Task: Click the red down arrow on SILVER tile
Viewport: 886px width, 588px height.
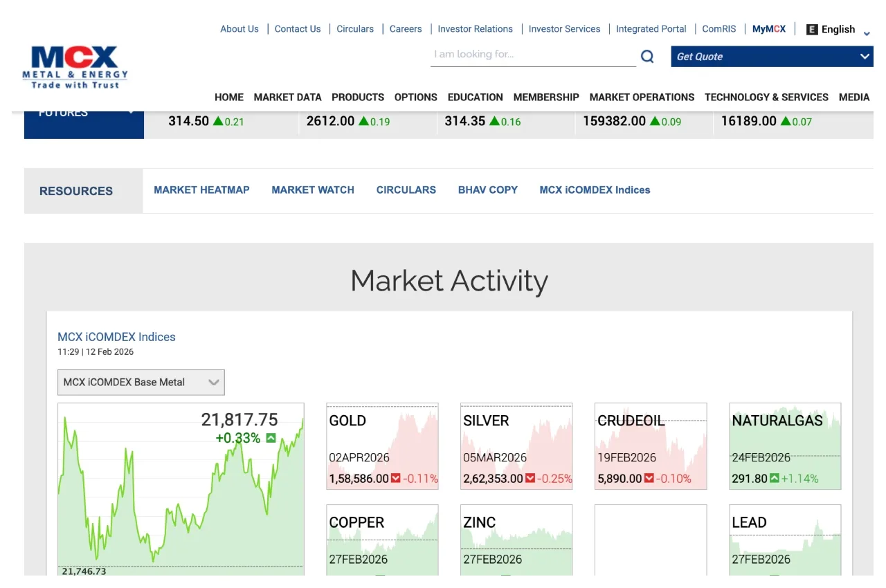Action: pyautogui.click(x=530, y=478)
